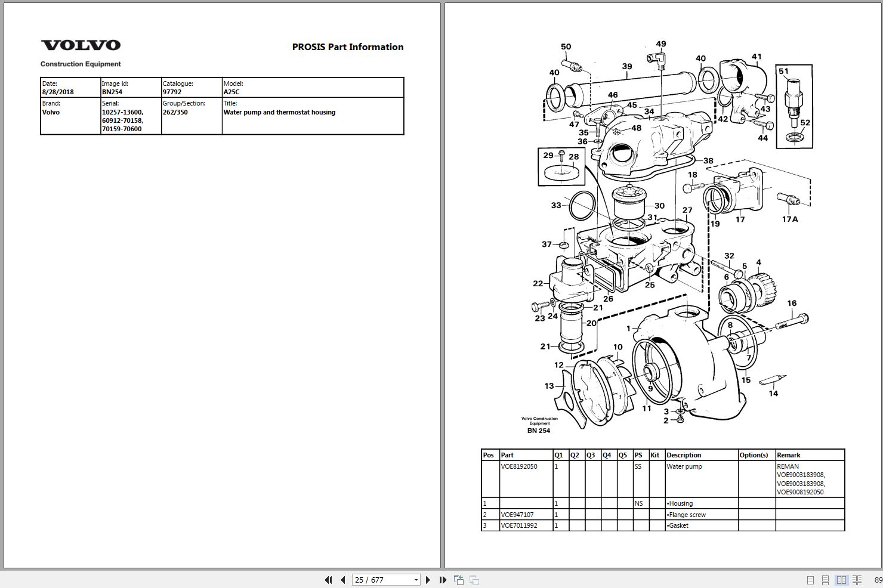Viewport: 883px width, 588px height.
Task: Enable continuous scrolling page layout
Action: (825, 579)
